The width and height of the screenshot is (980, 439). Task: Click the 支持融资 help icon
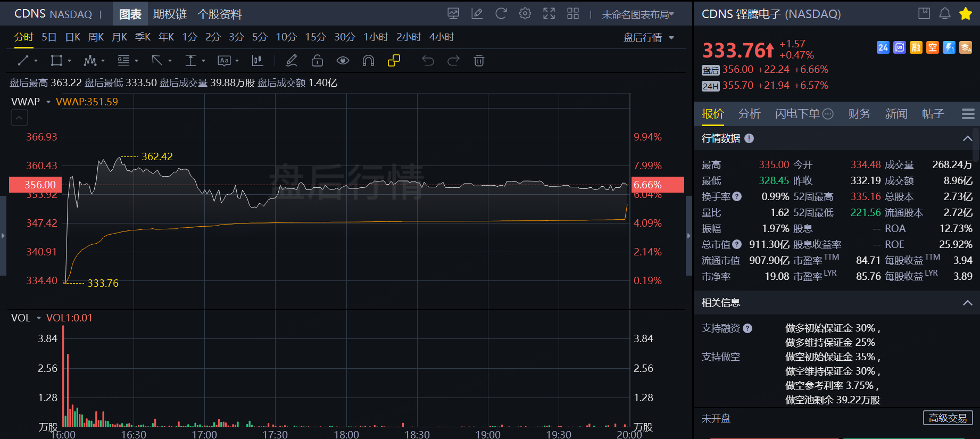point(748,328)
